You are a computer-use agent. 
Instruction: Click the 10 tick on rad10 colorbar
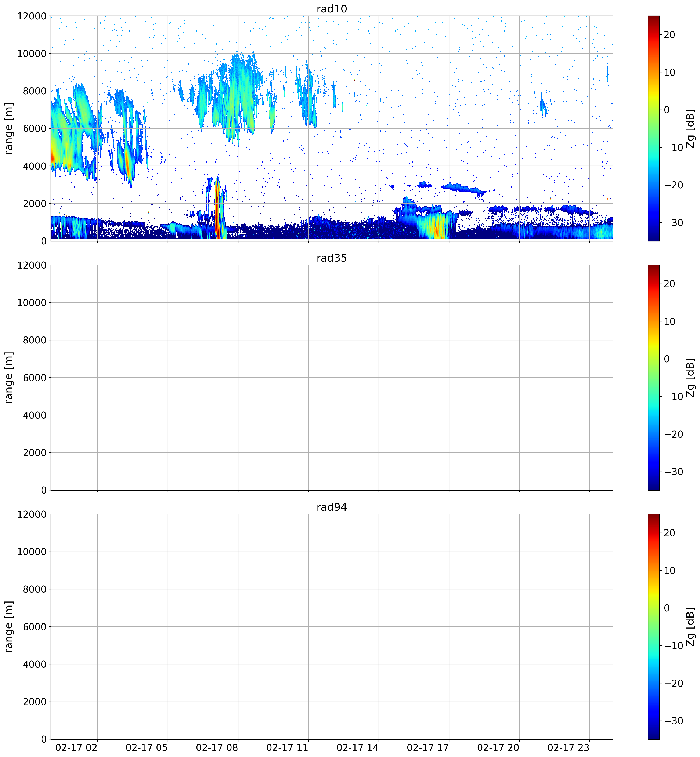click(x=670, y=72)
